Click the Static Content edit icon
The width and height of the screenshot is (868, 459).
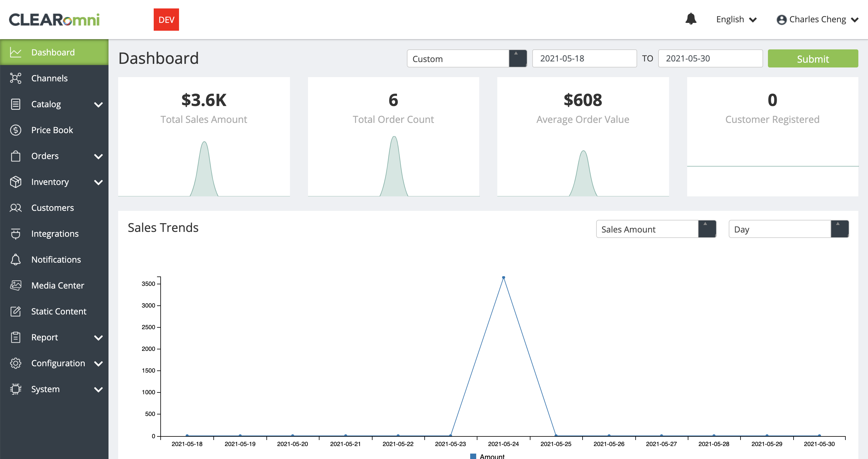15,311
